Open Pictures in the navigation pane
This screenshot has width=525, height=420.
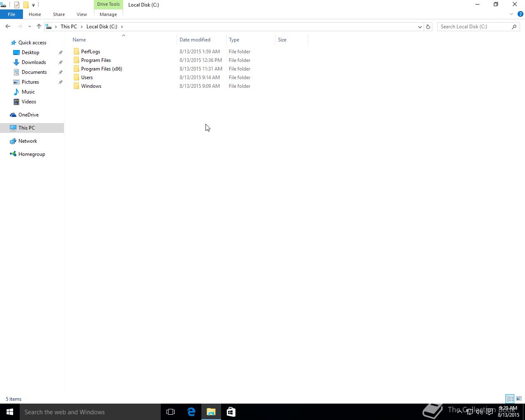click(30, 82)
